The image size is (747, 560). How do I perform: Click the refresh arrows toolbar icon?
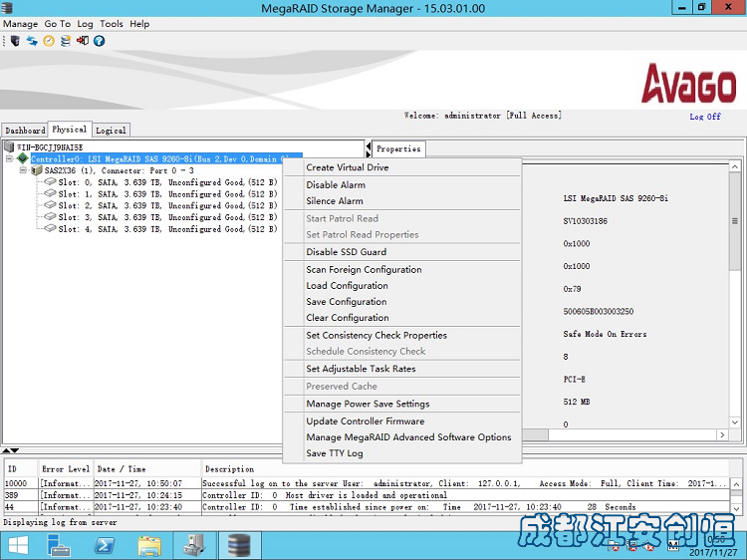coord(32,41)
